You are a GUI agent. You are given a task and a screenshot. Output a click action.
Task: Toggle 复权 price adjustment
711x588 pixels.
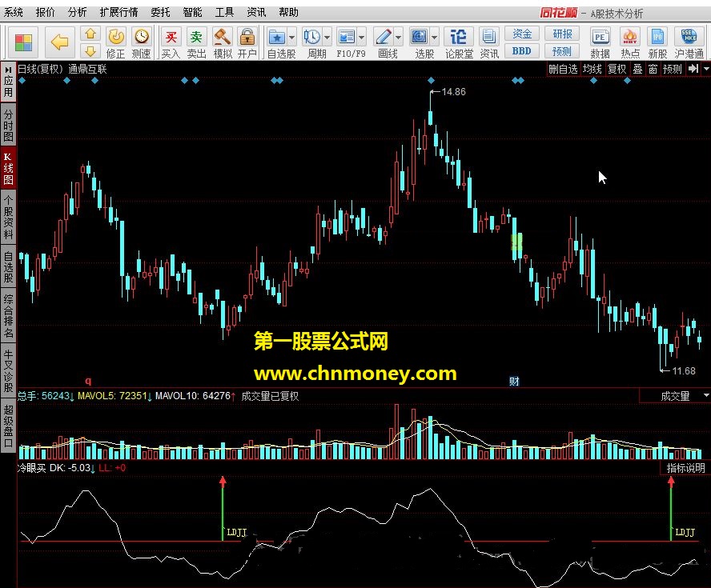pyautogui.click(x=617, y=69)
